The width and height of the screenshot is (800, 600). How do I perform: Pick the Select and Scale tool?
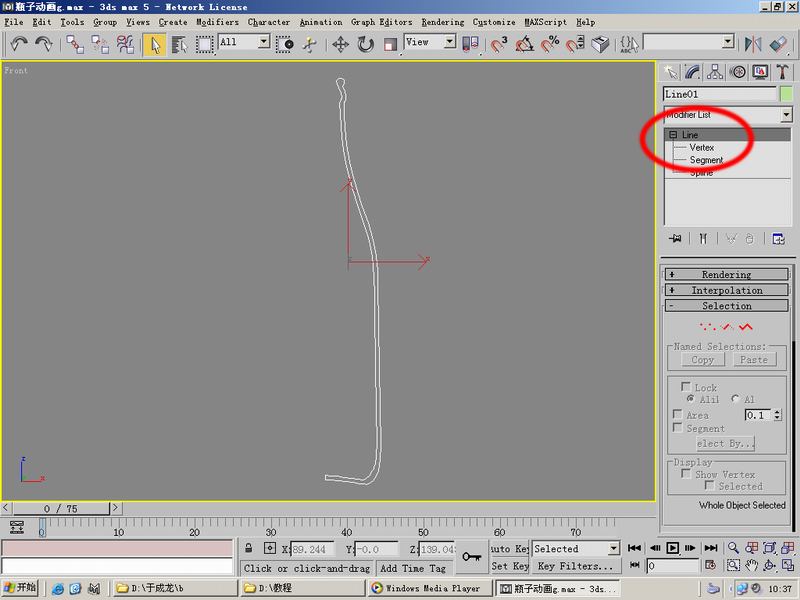click(x=390, y=44)
